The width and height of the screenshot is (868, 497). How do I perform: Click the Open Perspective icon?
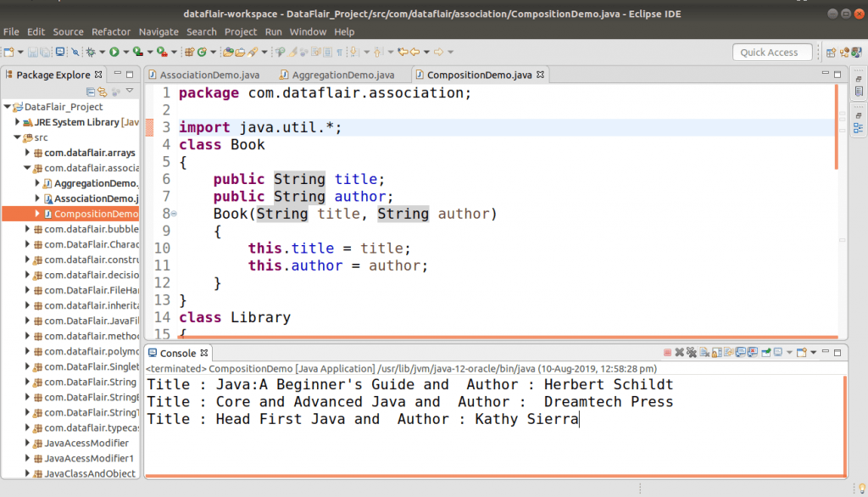click(x=831, y=52)
